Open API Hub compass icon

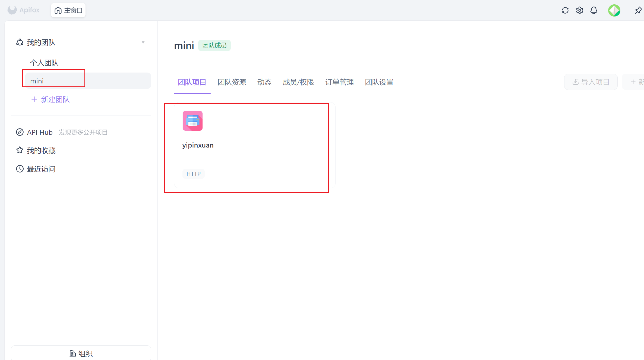(20, 132)
